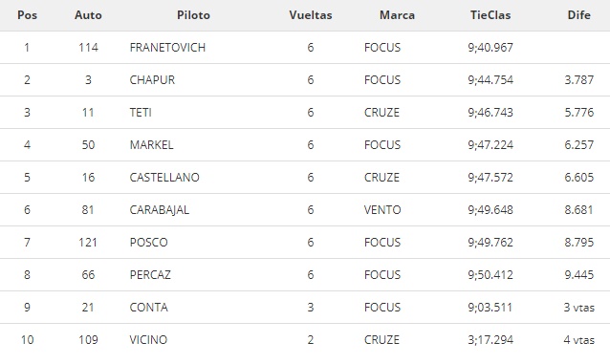Click the CARABAJAL pilot name

coord(159,210)
